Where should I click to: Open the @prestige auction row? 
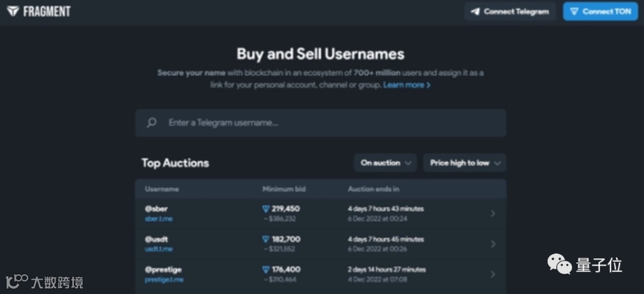[x=320, y=274]
